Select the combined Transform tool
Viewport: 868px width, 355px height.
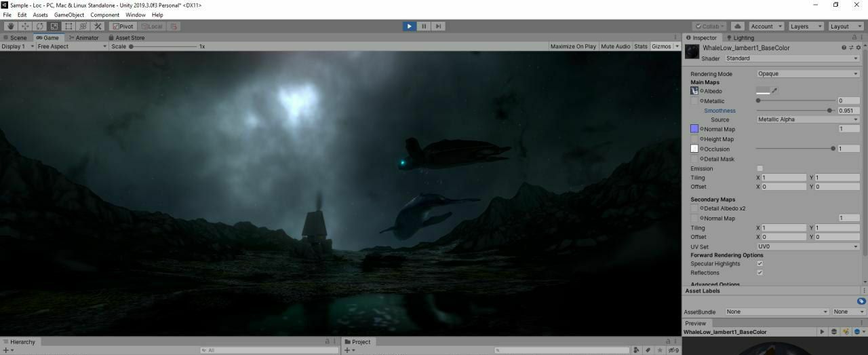[83, 26]
